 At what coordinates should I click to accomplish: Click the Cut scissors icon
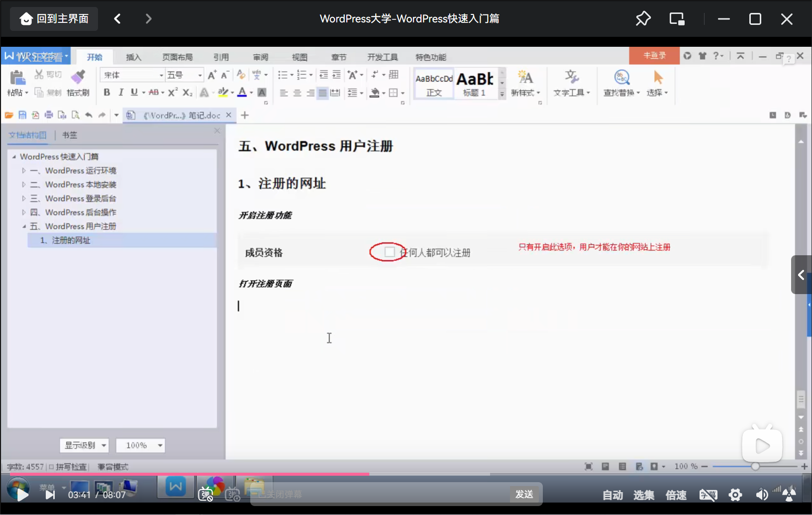click(39, 75)
